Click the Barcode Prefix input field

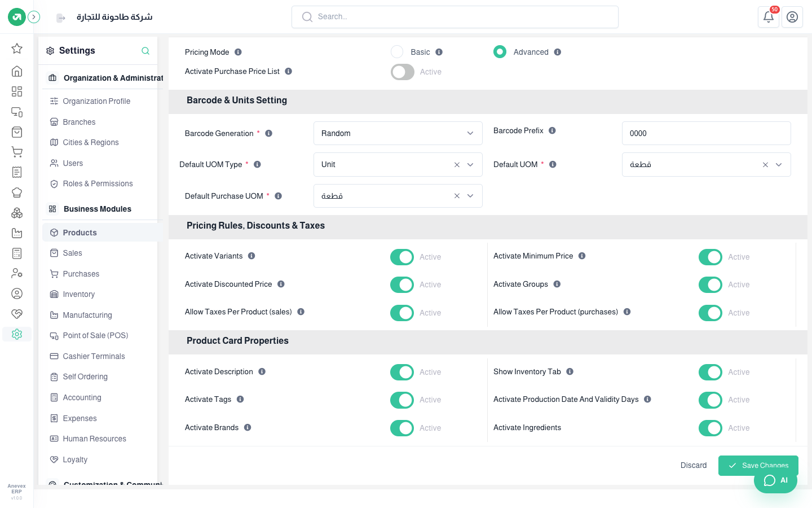pyautogui.click(x=707, y=133)
